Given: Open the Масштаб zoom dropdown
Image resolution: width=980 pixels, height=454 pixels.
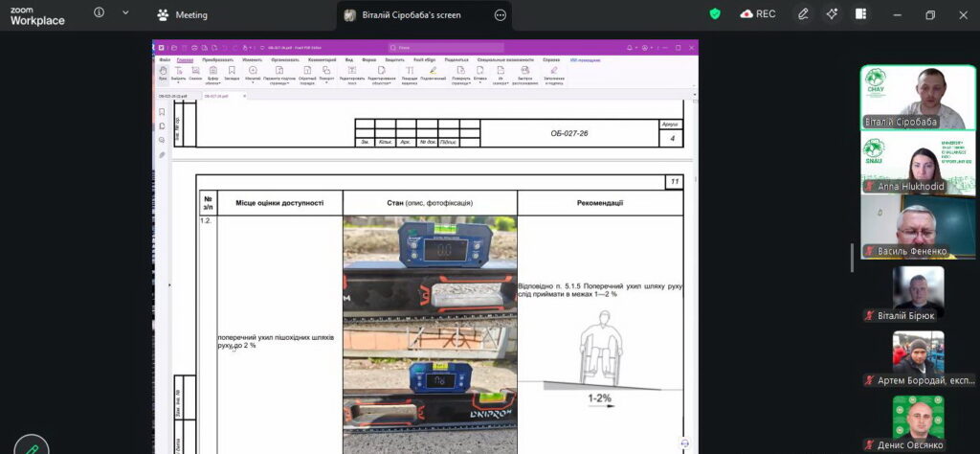Looking at the screenshot, I should (x=253, y=74).
